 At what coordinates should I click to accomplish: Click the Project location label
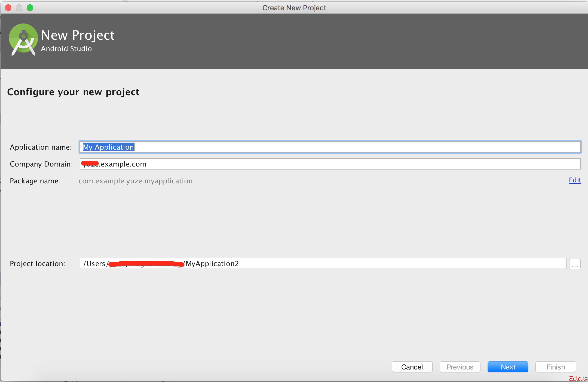tap(38, 264)
